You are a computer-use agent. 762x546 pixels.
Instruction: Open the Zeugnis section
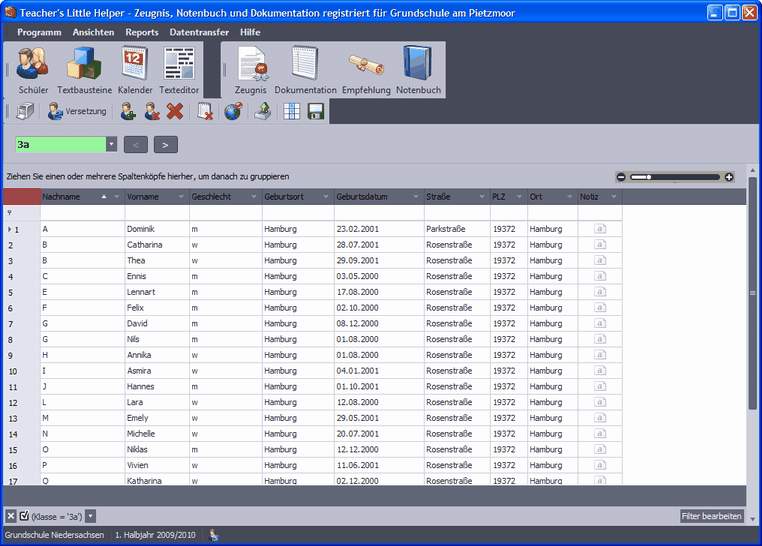(251, 70)
